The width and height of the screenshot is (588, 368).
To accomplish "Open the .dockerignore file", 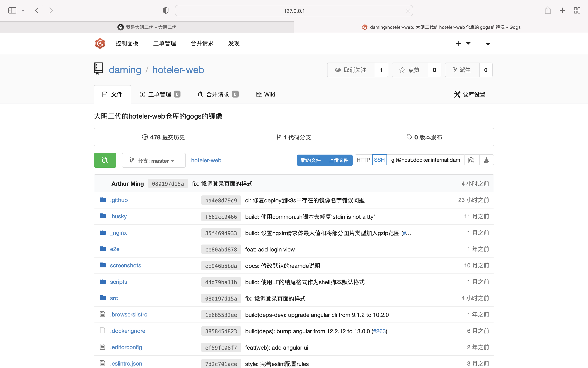I will (128, 331).
